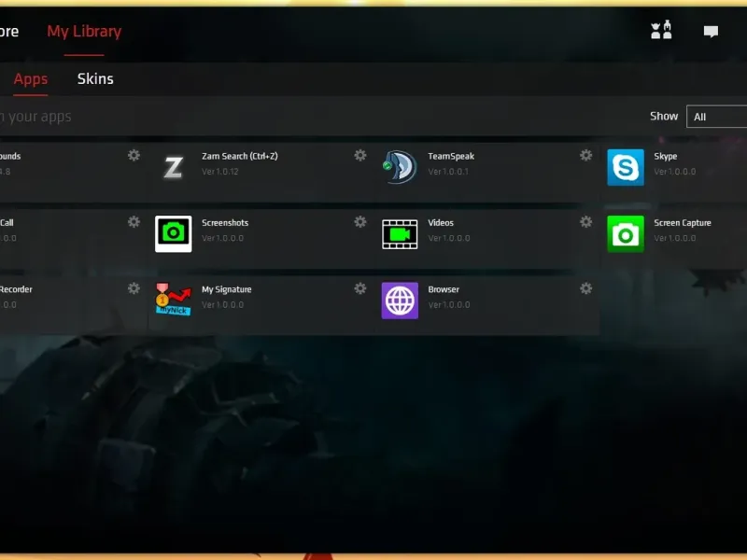This screenshot has width=747, height=560.
Task: Open the chat bubble icon in header
Action: click(711, 32)
